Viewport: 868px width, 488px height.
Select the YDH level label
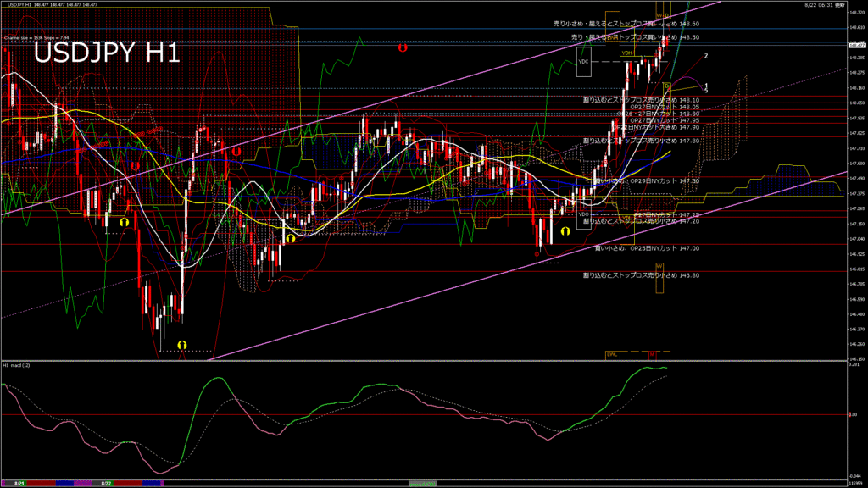click(626, 53)
